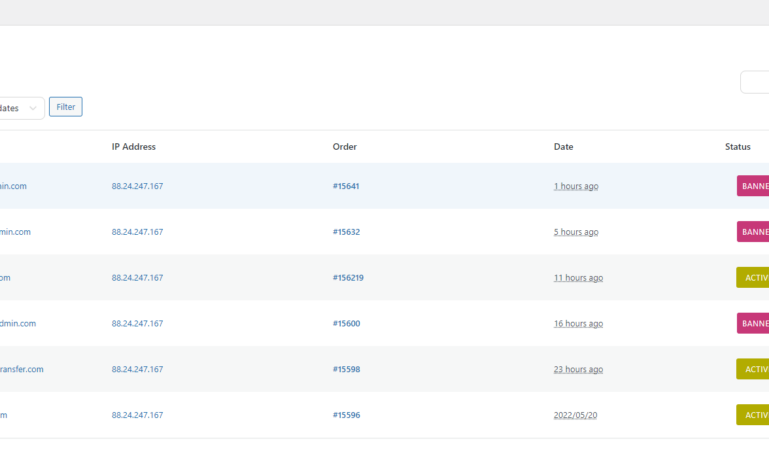Click the BANNED badge for order #15632
The image size is (769, 452).
[x=753, y=232]
